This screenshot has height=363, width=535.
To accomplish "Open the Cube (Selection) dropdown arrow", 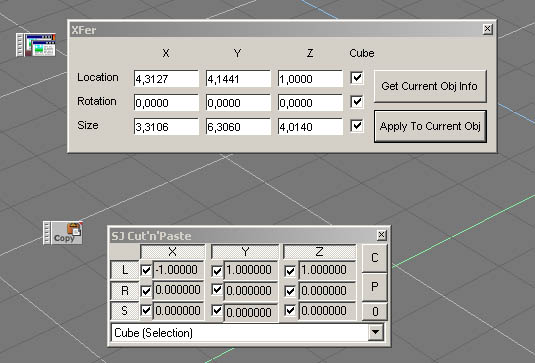I will click(x=376, y=332).
